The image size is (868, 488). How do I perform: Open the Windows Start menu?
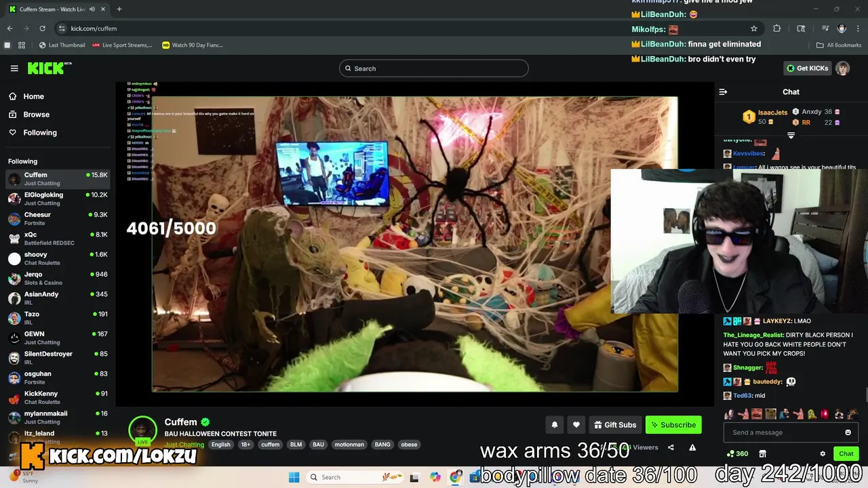(294, 477)
